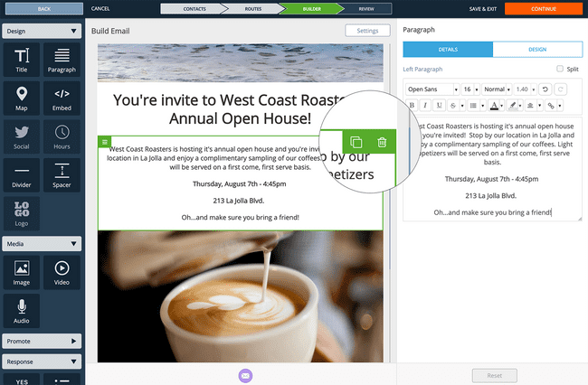Click inside the paragraph text editor

click(x=493, y=169)
